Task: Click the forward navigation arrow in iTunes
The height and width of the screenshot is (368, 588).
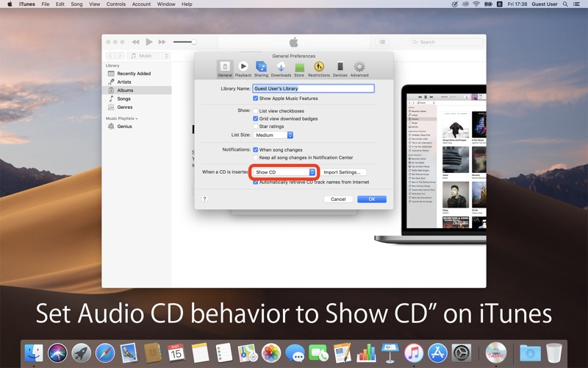Action: click(x=120, y=56)
